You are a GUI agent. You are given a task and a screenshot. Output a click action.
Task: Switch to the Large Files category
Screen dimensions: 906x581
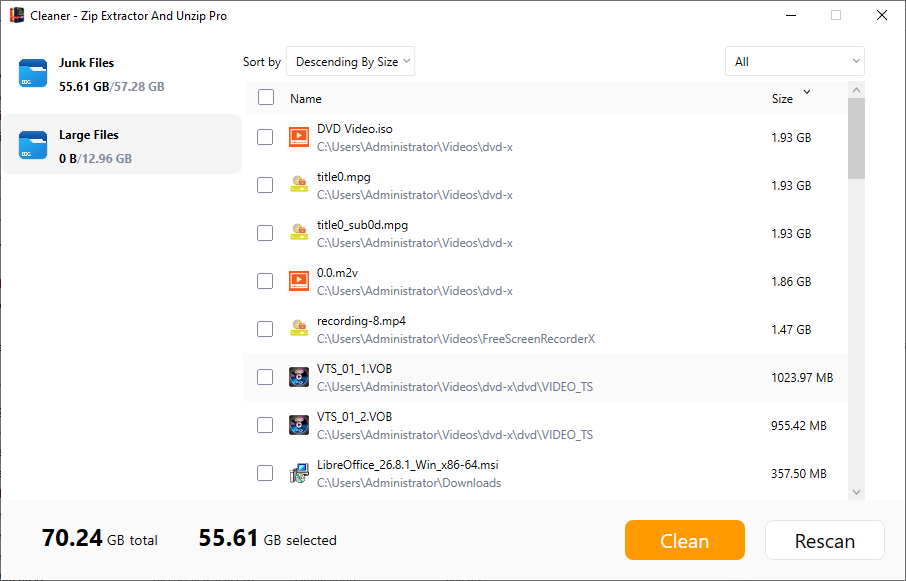tap(121, 144)
